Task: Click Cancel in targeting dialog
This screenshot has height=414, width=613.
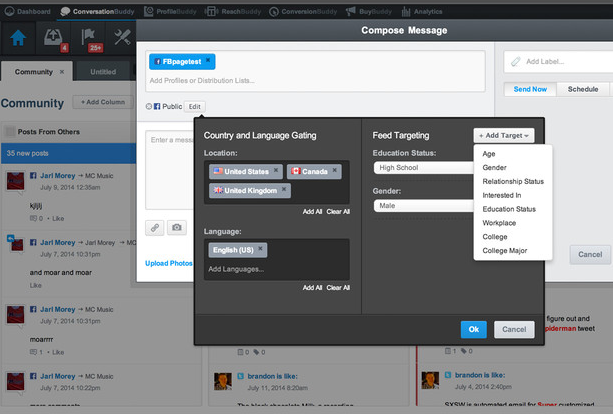Action: click(x=514, y=329)
